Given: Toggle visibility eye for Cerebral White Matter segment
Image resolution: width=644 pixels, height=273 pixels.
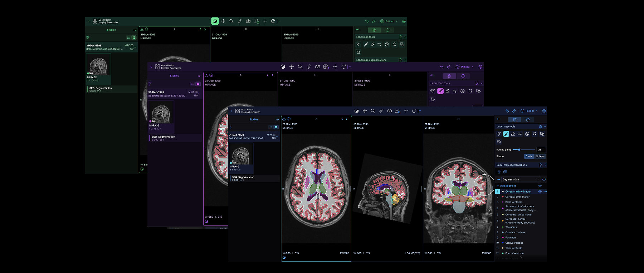Looking at the screenshot, I should pos(540,192).
